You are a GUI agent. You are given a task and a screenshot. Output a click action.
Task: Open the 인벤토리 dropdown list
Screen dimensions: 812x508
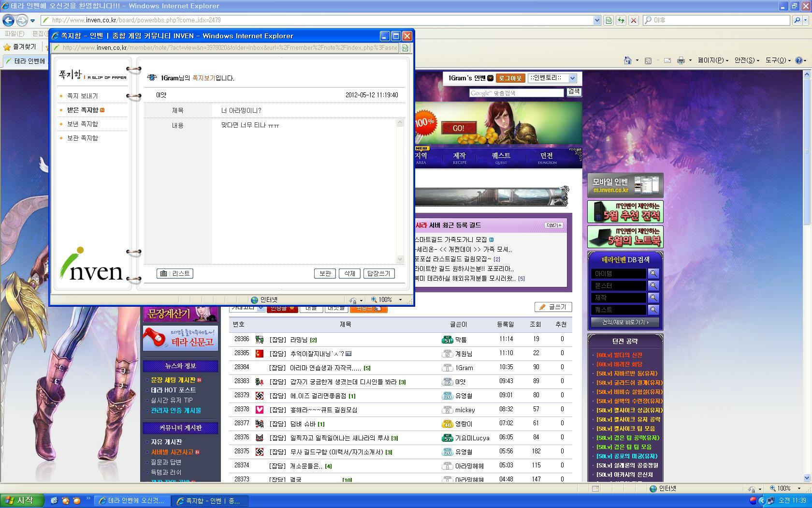[572, 78]
